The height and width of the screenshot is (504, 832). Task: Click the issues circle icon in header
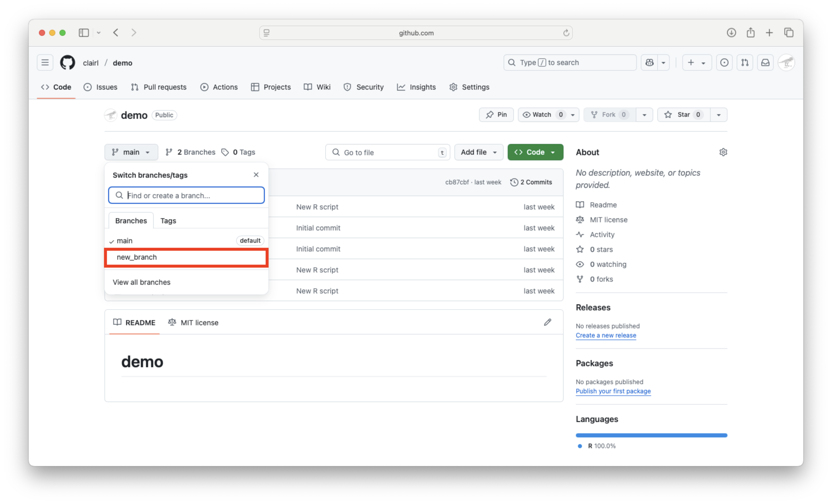pos(724,63)
